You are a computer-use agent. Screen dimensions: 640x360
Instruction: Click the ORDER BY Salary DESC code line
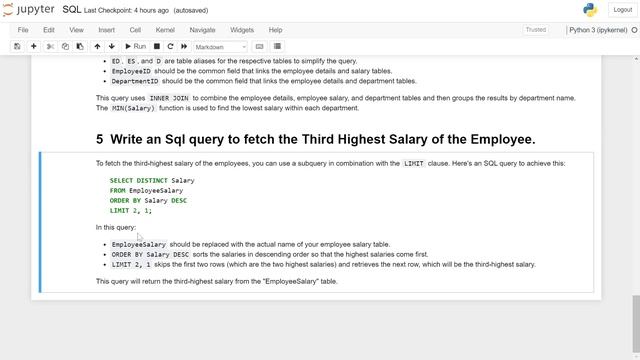click(x=148, y=201)
